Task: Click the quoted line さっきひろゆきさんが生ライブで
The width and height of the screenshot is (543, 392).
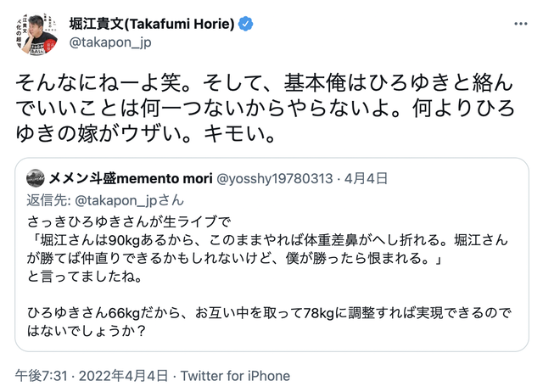Action: point(128,221)
